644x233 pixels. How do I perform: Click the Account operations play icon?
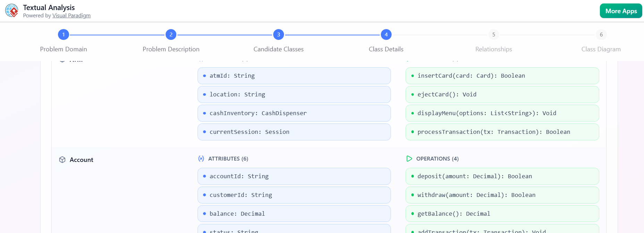point(409,158)
